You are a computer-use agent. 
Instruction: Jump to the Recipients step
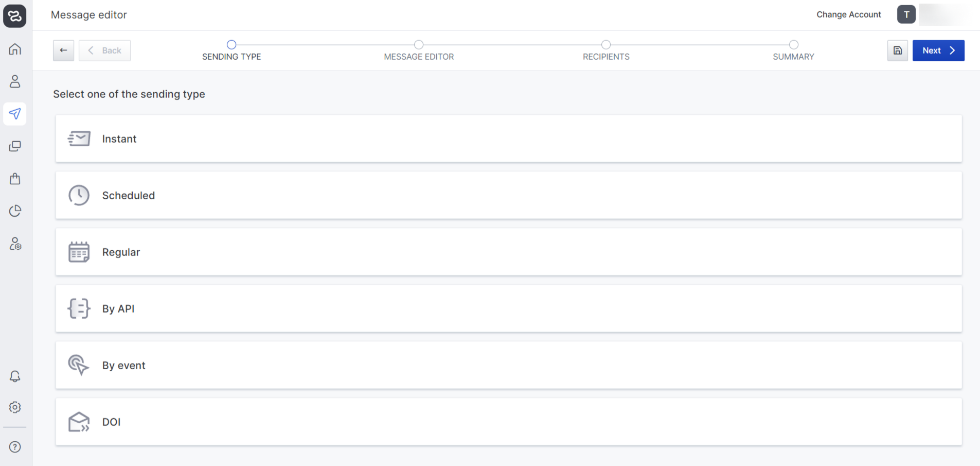(606, 50)
